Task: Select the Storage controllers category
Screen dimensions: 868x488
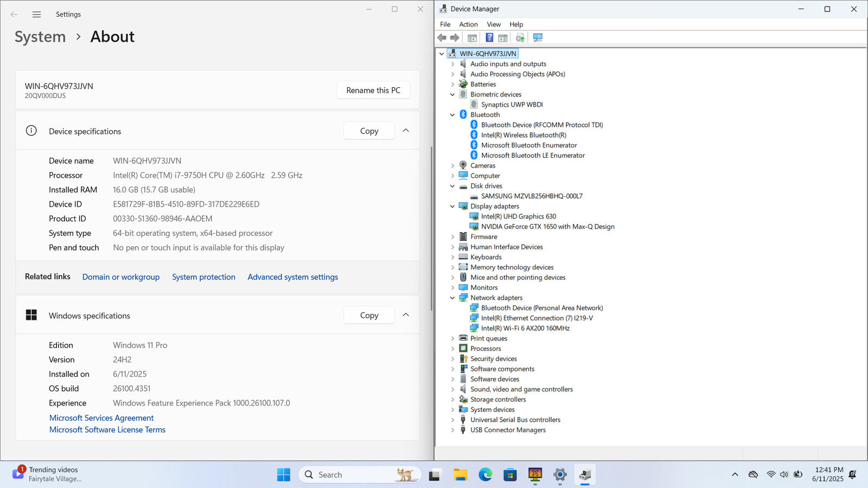Action: (x=498, y=400)
